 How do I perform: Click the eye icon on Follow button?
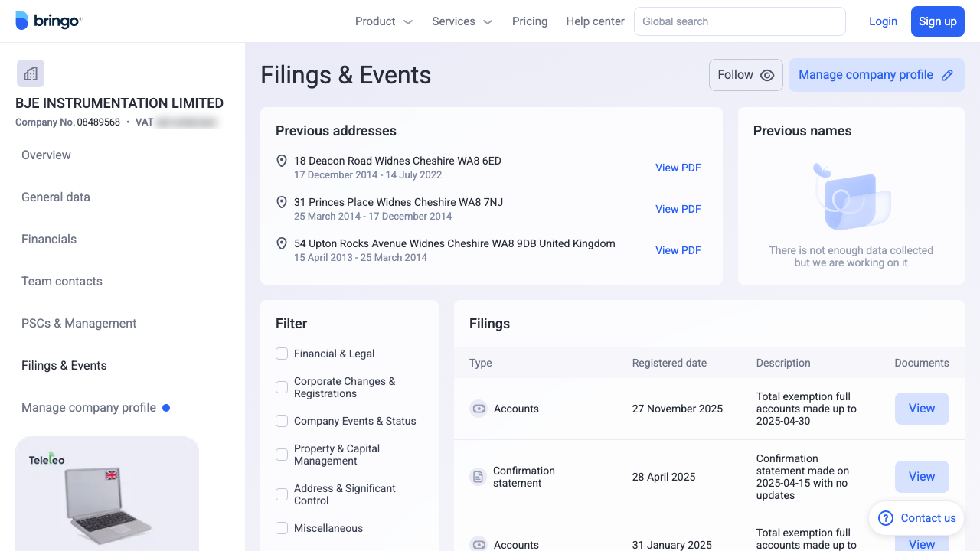(767, 75)
